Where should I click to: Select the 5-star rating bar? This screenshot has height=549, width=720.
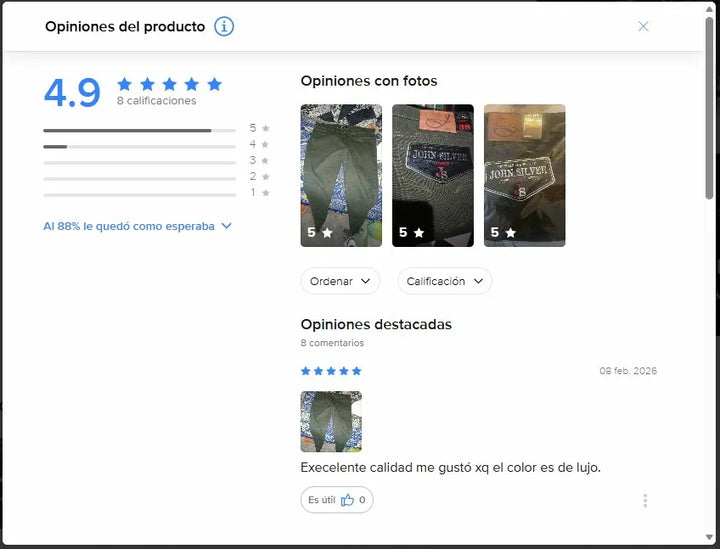[139, 130]
